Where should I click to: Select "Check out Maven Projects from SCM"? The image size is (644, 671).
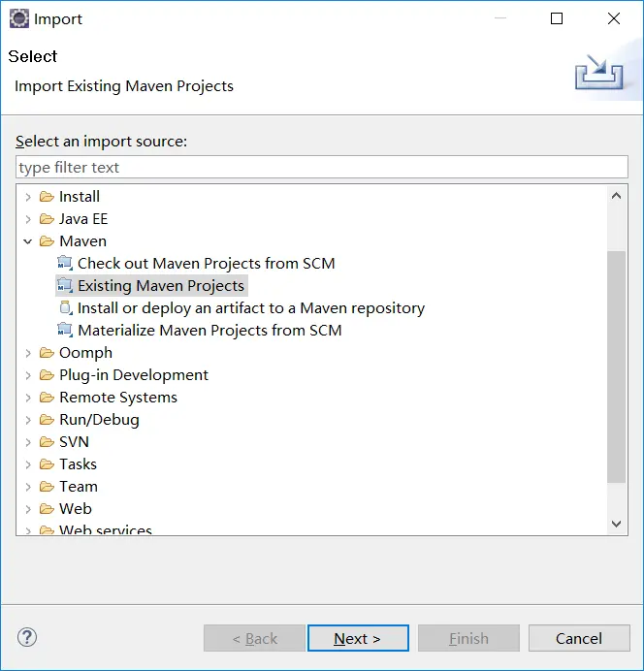click(206, 263)
